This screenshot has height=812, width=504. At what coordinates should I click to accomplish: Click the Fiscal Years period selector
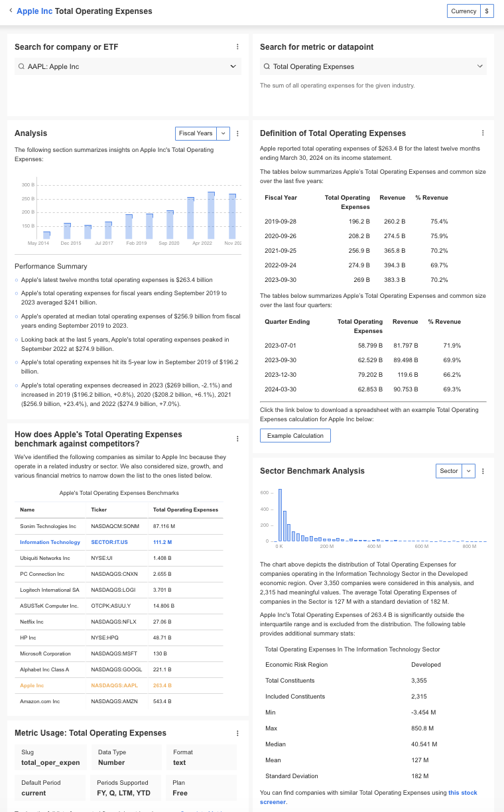(x=196, y=133)
